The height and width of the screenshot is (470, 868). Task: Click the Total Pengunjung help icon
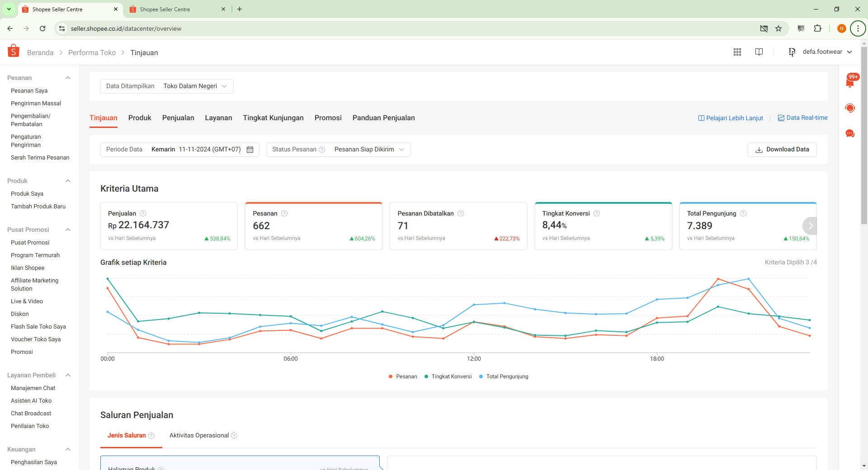[x=743, y=213]
